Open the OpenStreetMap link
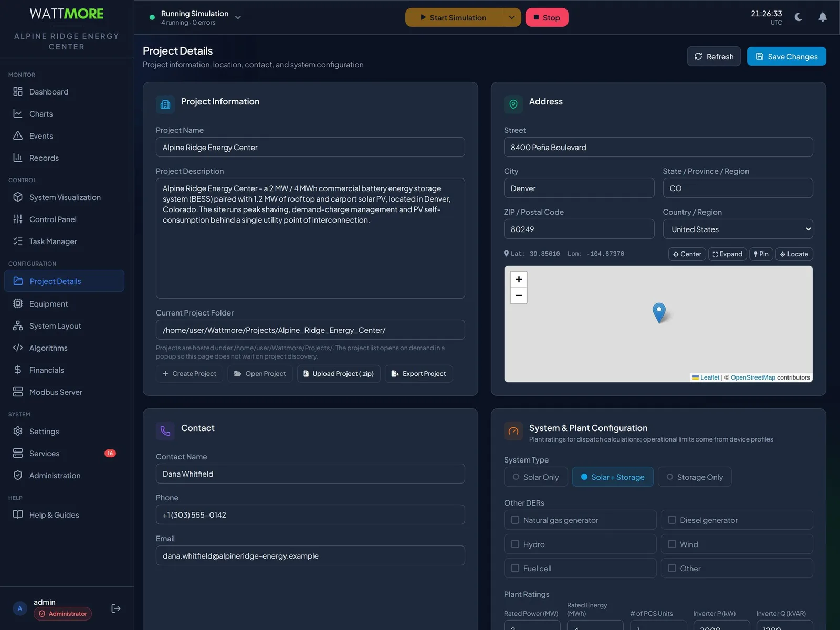The height and width of the screenshot is (630, 840). click(753, 377)
